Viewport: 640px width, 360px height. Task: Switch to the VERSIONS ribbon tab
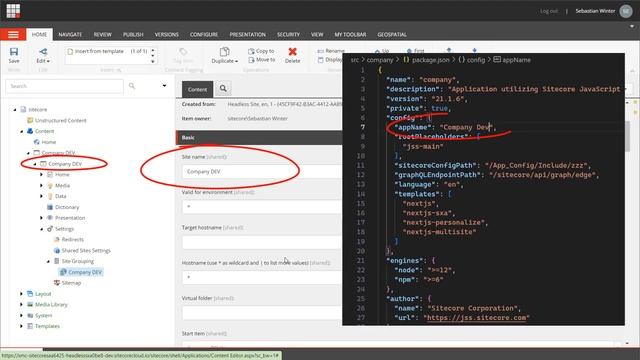pos(167,35)
